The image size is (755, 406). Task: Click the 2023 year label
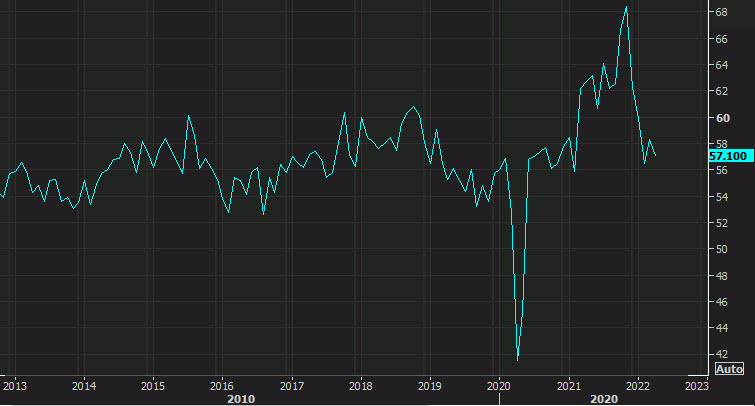(x=696, y=386)
